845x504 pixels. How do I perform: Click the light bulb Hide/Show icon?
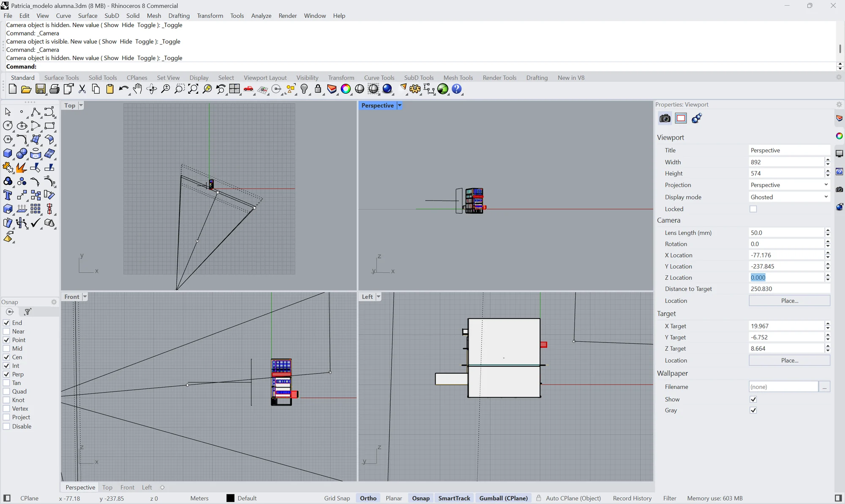point(304,89)
